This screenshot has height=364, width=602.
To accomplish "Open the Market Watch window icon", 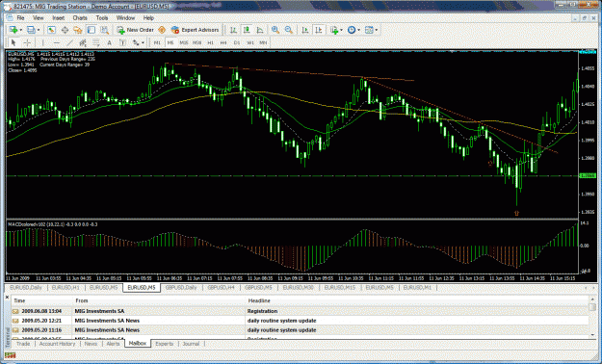I will click(51, 30).
